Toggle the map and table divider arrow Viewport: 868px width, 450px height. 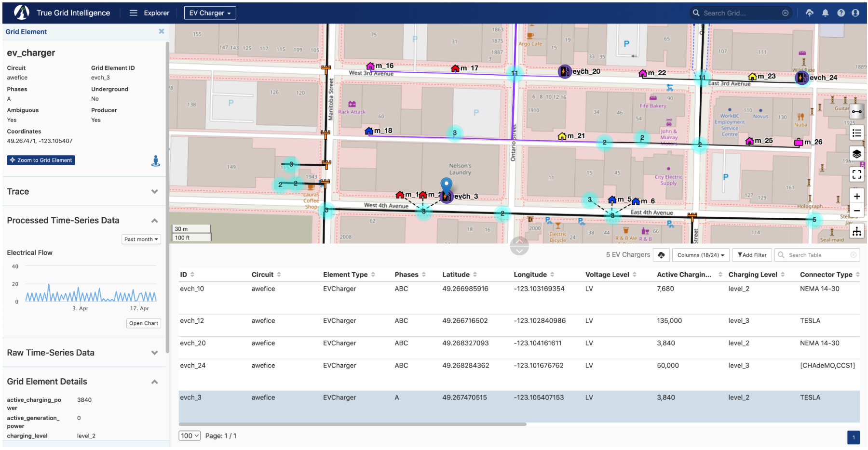[519, 246]
